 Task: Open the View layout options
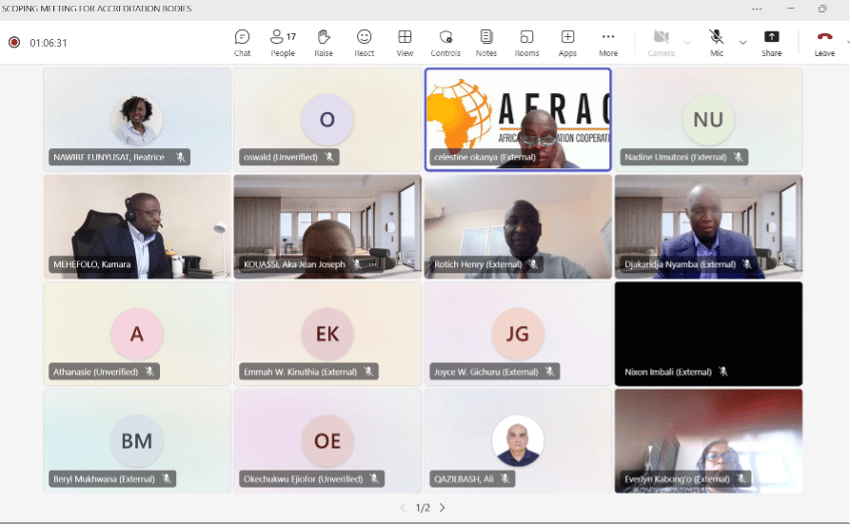[x=405, y=42]
